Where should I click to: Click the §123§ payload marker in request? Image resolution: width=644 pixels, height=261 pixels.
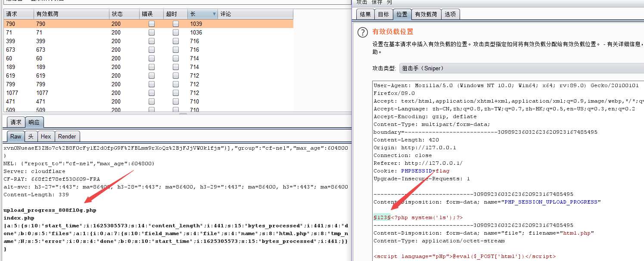(382, 217)
